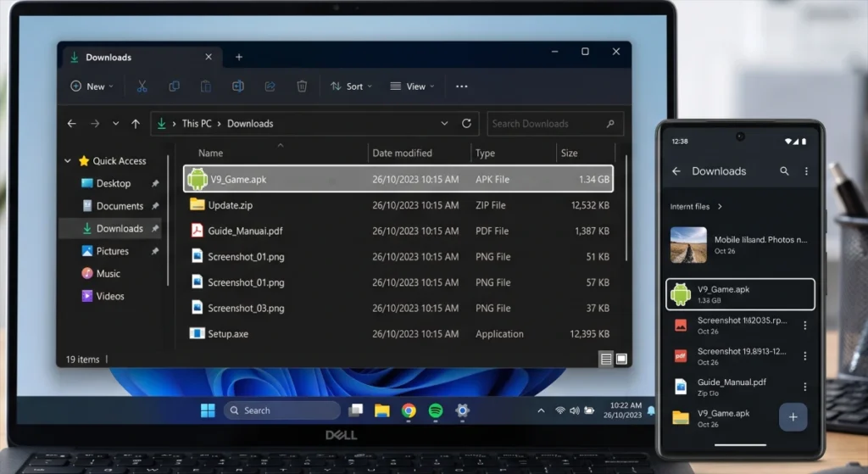Open Desktop in the sidebar
The image size is (868, 474).
114,183
